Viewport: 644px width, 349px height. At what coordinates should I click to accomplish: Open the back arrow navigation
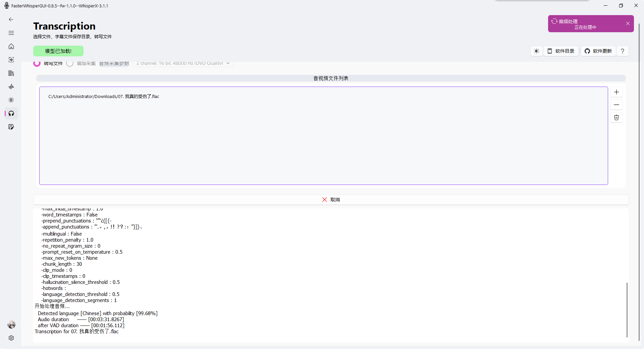coord(11,19)
